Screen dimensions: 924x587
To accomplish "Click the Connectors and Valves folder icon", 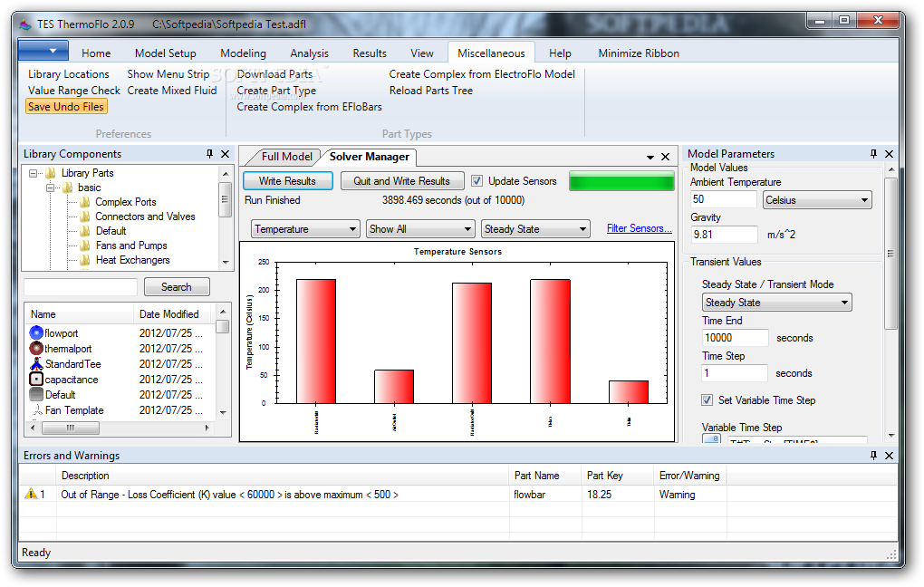I will click(x=85, y=217).
